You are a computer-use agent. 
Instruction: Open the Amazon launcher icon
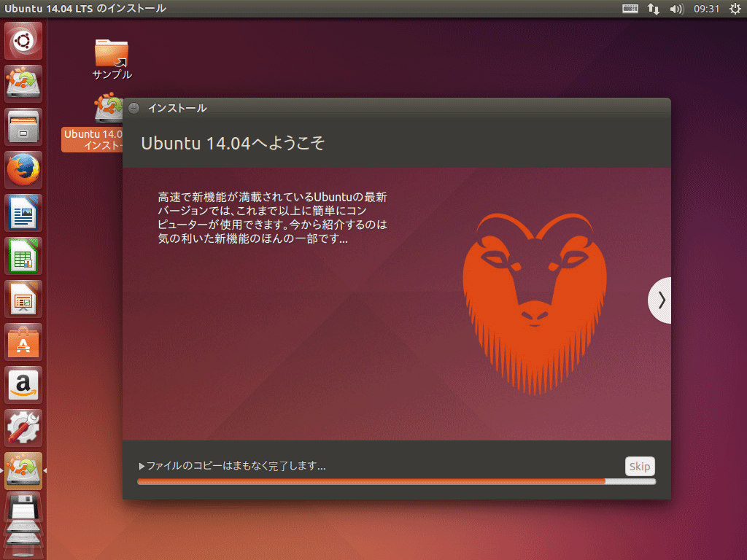tap(23, 385)
